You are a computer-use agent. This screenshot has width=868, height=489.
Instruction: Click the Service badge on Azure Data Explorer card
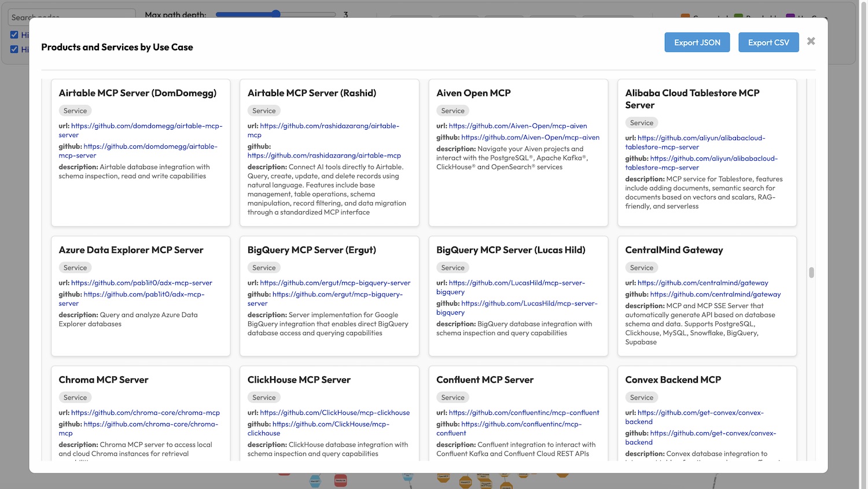[75, 267]
